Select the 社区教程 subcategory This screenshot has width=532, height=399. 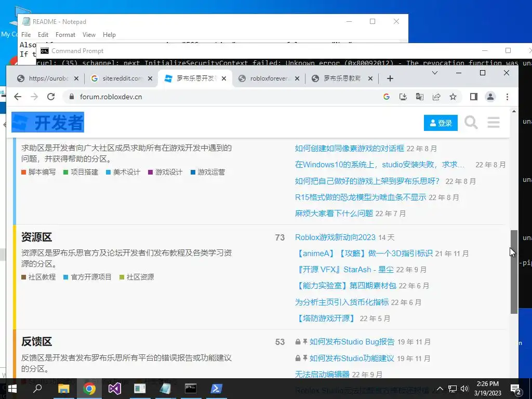[x=38, y=277]
